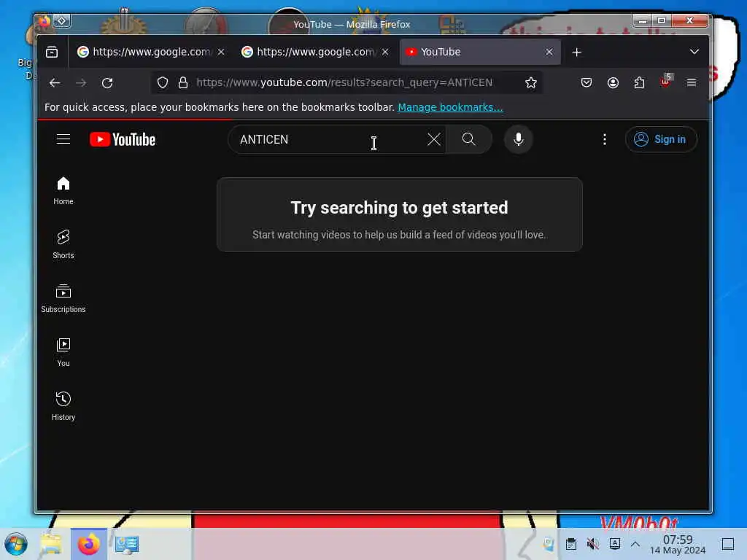The image size is (747, 560).
Task: Close the first Google tab
Action: click(x=221, y=52)
